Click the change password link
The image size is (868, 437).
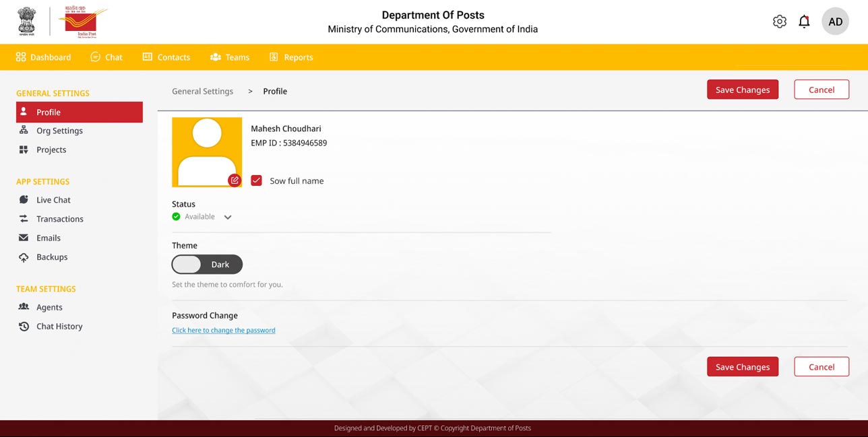tap(223, 331)
